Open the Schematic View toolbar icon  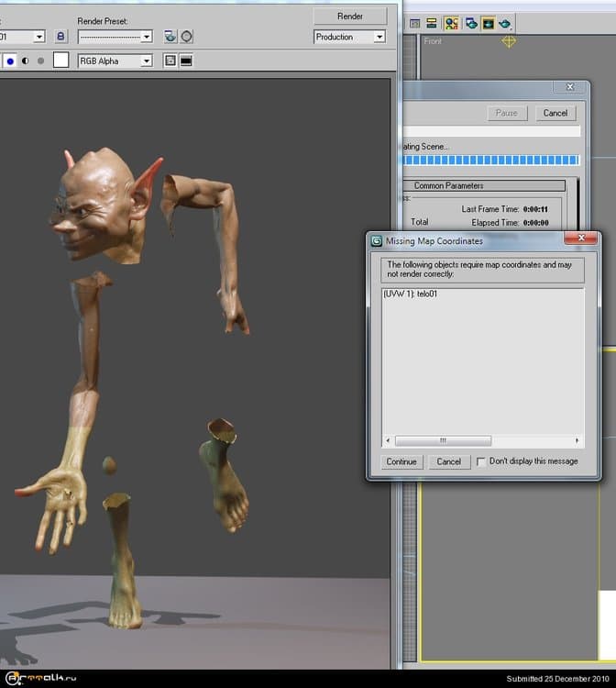(x=431, y=23)
